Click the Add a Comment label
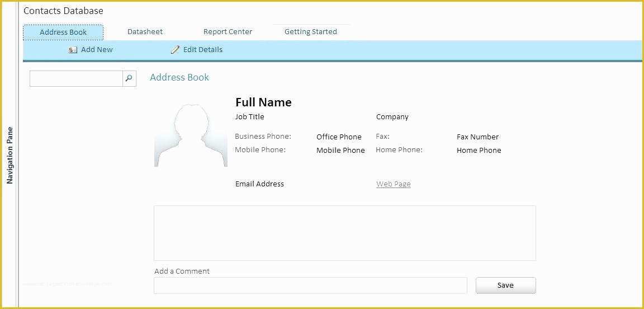 182,271
